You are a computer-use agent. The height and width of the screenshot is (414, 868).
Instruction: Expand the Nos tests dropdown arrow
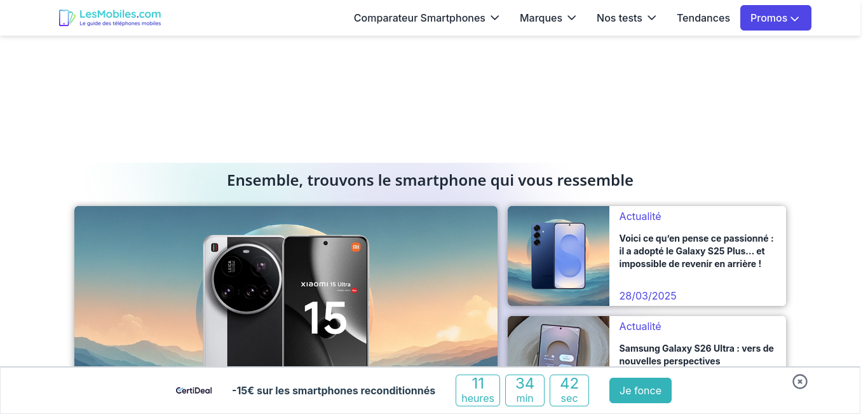(x=652, y=18)
